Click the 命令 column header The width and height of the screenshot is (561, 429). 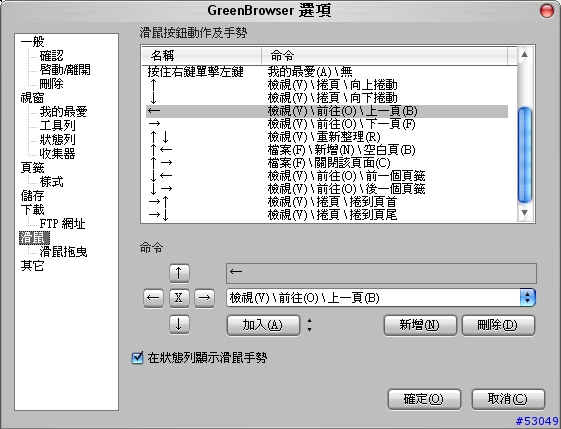[385, 56]
